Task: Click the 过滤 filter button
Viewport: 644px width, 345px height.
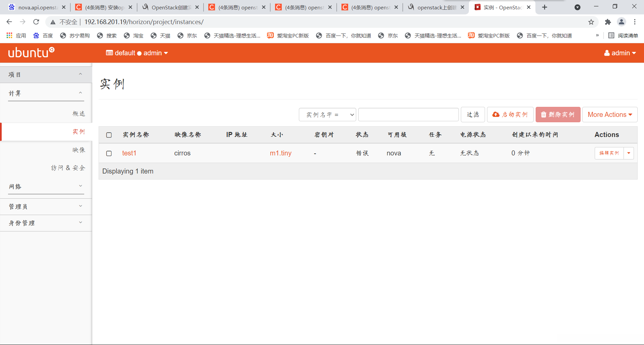Action: (473, 114)
